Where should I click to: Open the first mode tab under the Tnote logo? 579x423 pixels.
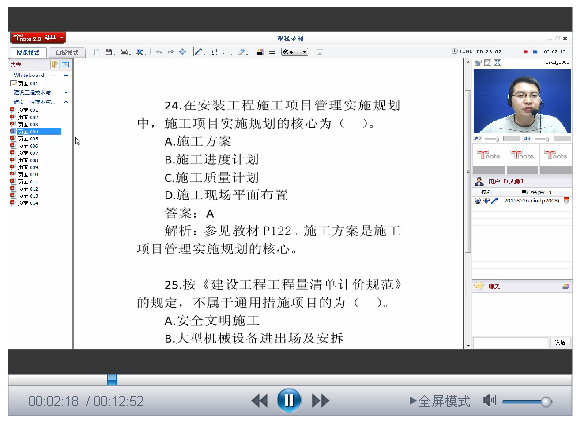(28, 52)
